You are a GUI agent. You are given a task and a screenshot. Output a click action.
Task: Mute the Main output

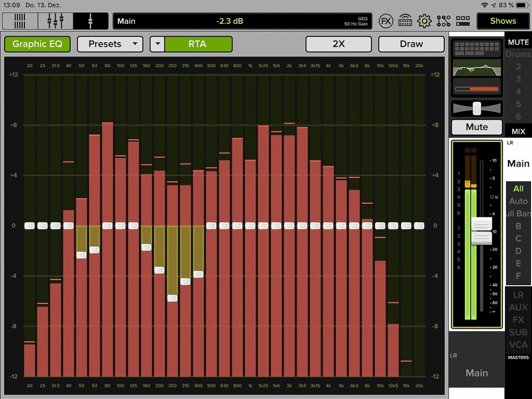coord(476,127)
